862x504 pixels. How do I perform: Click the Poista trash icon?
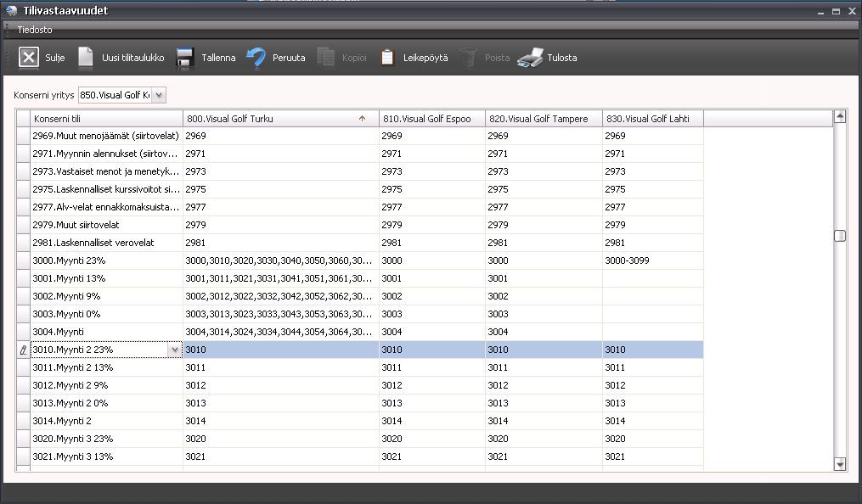(469, 57)
